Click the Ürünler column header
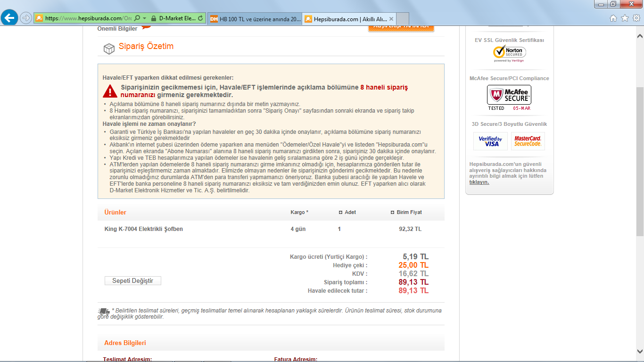The image size is (644, 362). click(x=115, y=213)
